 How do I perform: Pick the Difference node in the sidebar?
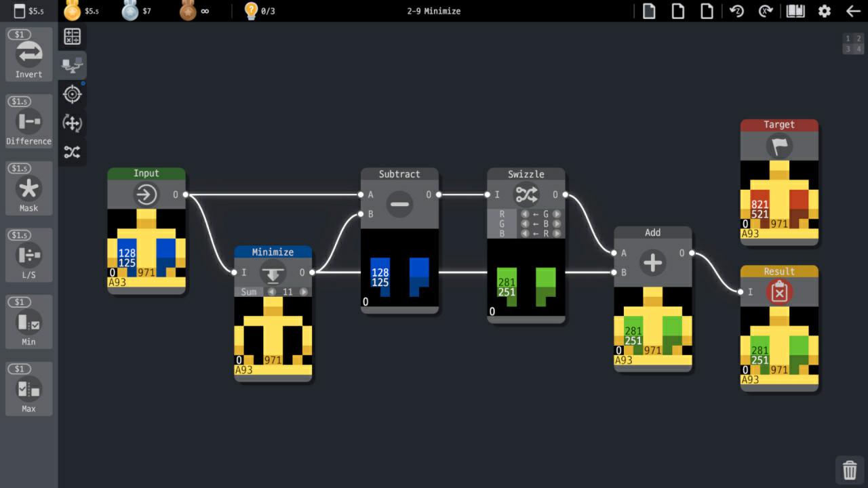coord(28,121)
